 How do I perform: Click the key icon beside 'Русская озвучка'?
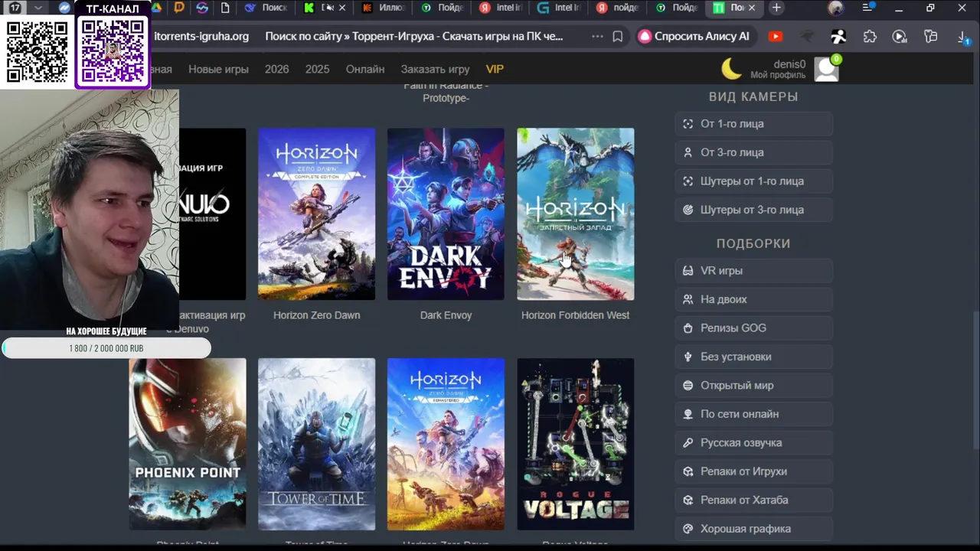[688, 443]
